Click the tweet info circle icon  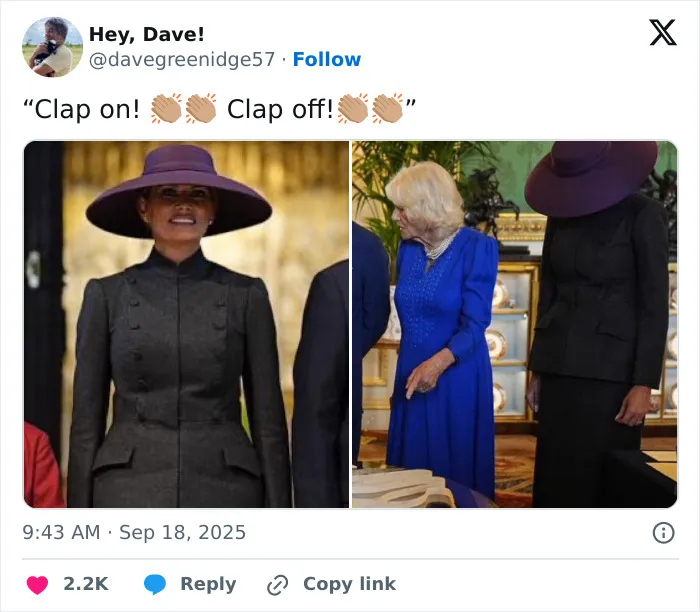pyautogui.click(x=663, y=533)
